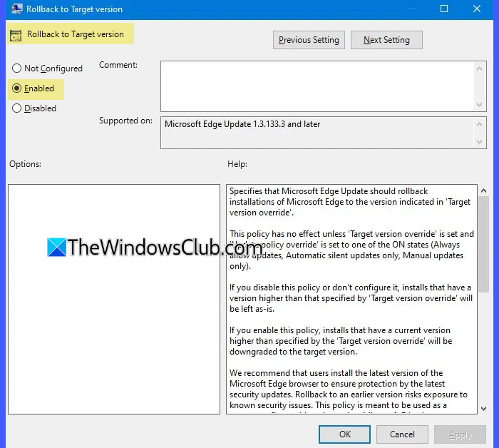Go to Next Setting
This screenshot has height=448, width=499.
[x=386, y=40]
